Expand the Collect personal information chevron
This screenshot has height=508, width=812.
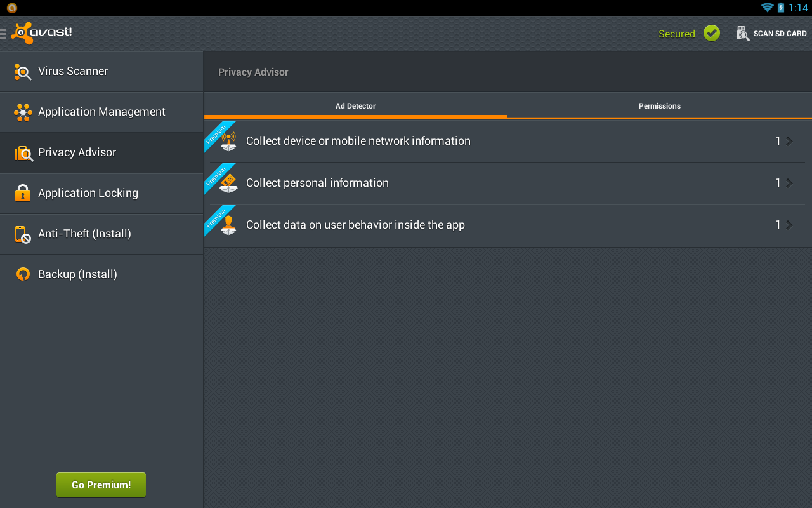click(x=789, y=183)
